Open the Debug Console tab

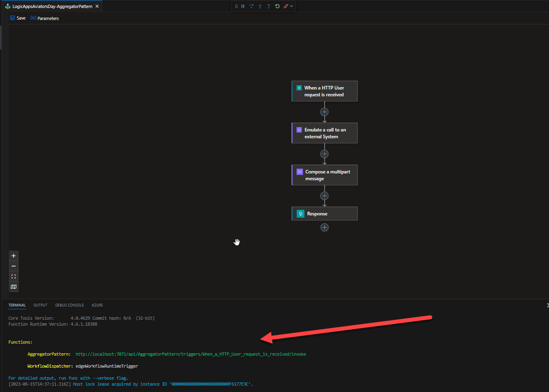click(x=70, y=305)
